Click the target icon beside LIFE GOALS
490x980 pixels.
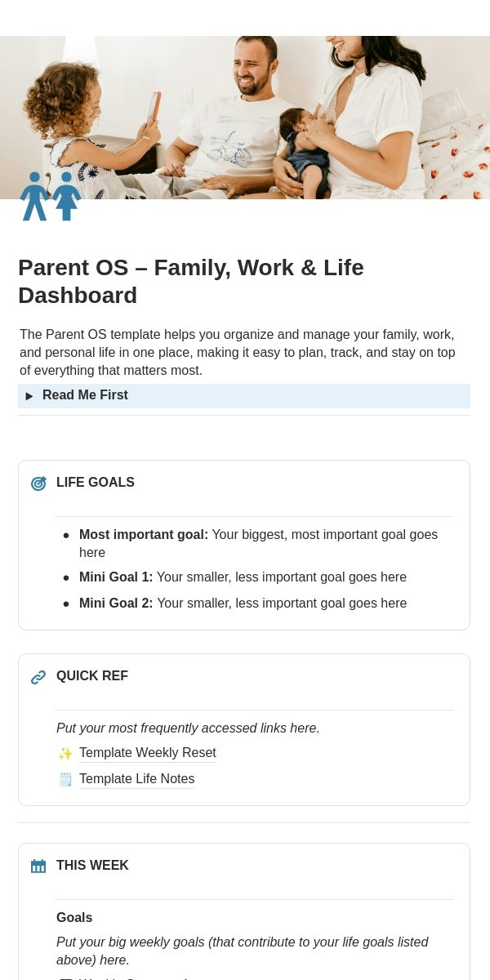point(38,483)
